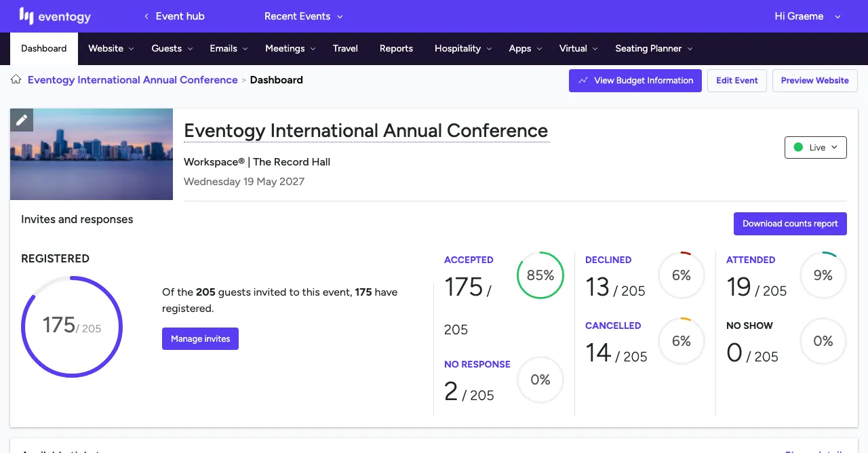868x453 pixels.
Task: Click the back arrow beside Event hub
Action: [x=146, y=16]
